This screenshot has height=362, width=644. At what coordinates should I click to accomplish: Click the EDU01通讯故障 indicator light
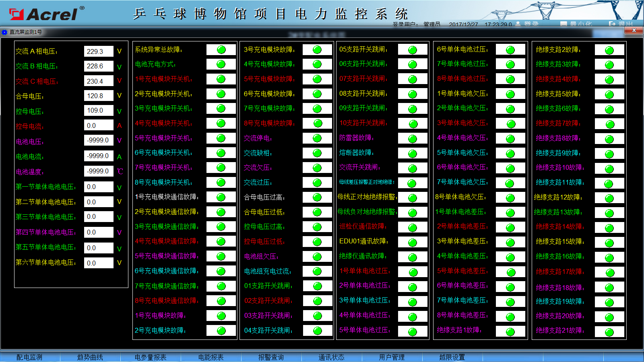coord(413,243)
